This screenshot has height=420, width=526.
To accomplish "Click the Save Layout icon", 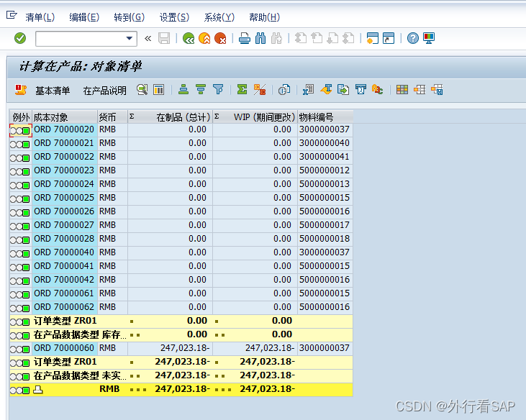I will pos(437,90).
